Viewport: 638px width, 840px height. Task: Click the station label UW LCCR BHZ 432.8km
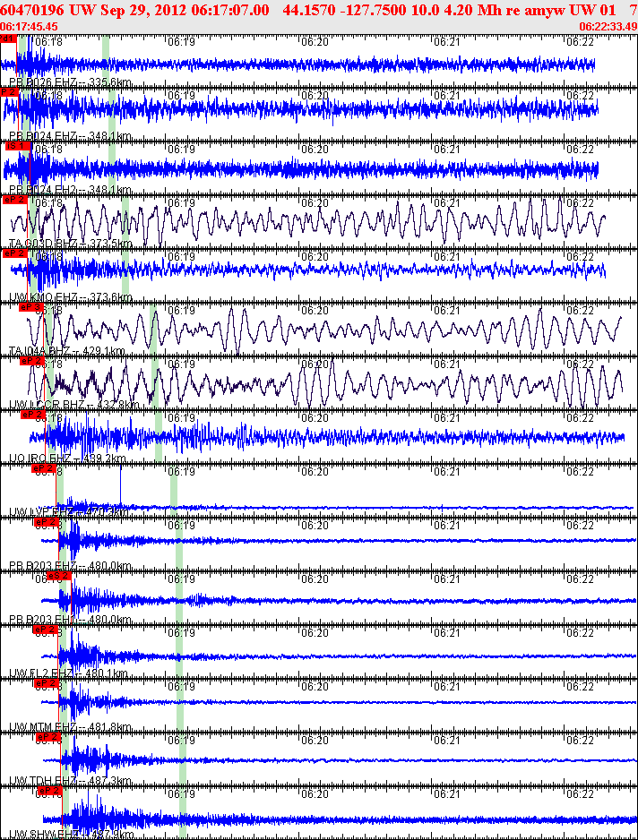(74, 405)
